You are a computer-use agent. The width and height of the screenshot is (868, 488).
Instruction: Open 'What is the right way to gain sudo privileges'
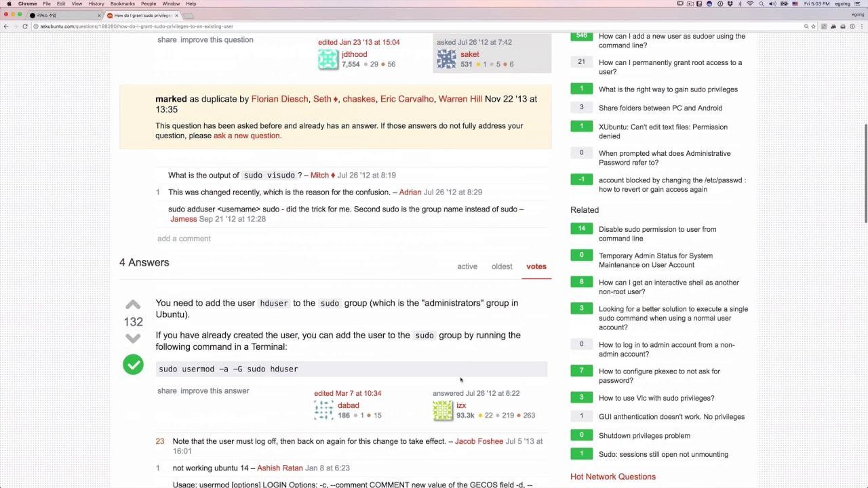tap(668, 89)
